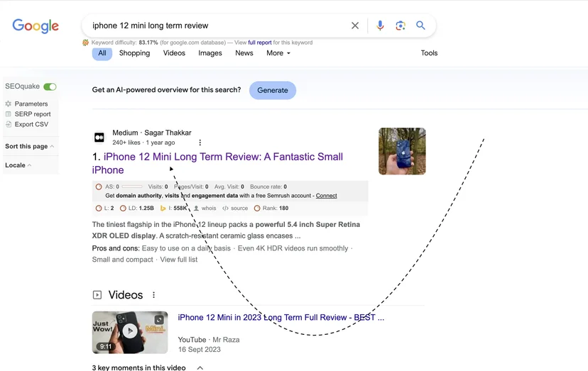Select the All tab

[x=102, y=53]
